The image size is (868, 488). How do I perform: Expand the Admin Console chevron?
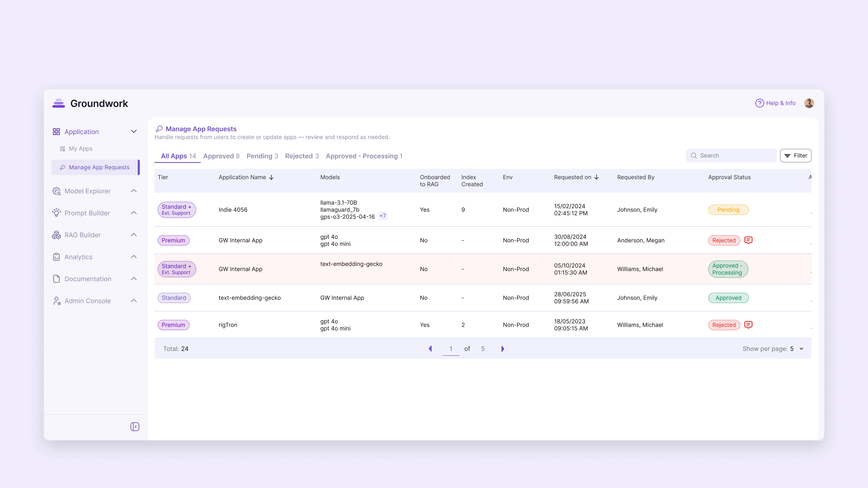(134, 301)
